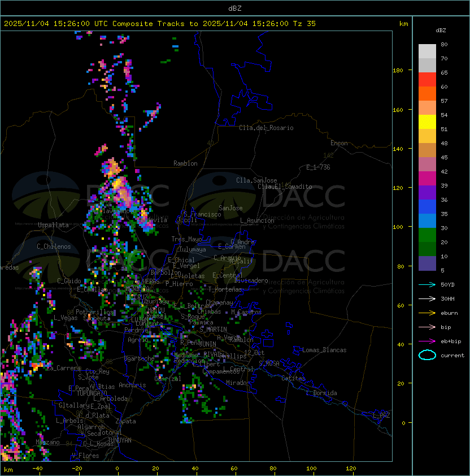Click the 'JUNIN' map label
This screenshot has width=470, height=476.
coord(207,344)
